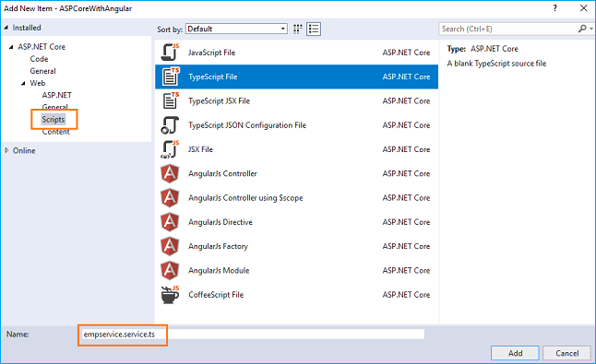Click the TypeScript JSX File icon
Image resolution: width=596 pixels, height=364 pixels.
(x=171, y=100)
